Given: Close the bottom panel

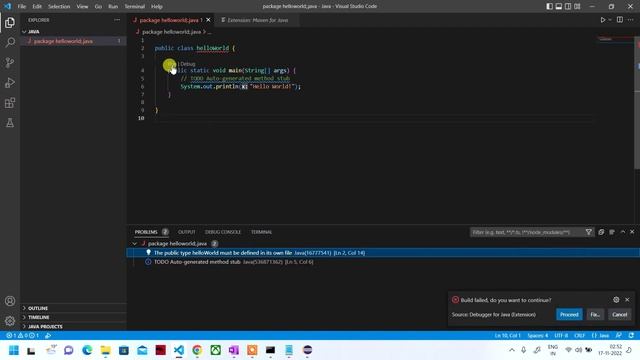Looking at the screenshot, I should click(632, 232).
